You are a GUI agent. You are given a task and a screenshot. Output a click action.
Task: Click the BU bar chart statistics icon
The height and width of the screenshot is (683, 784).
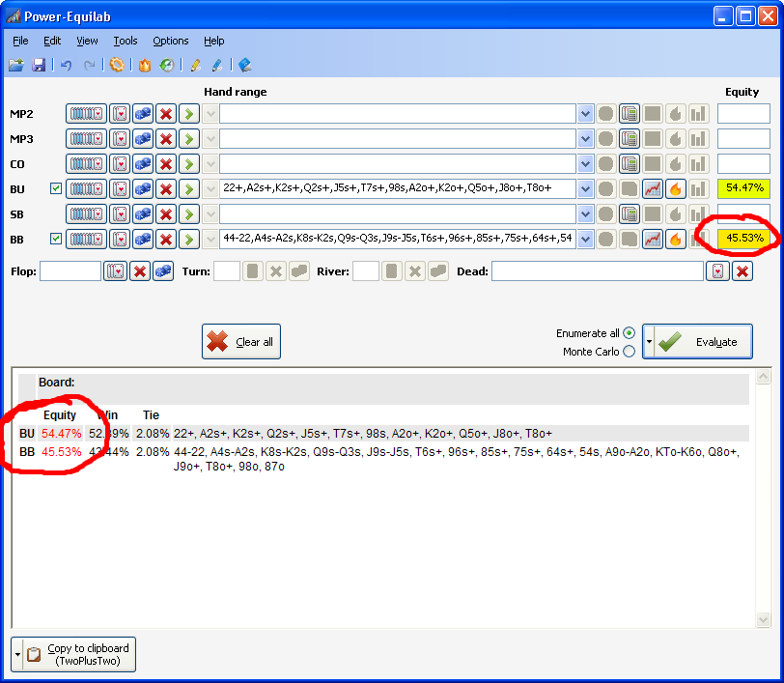698,189
